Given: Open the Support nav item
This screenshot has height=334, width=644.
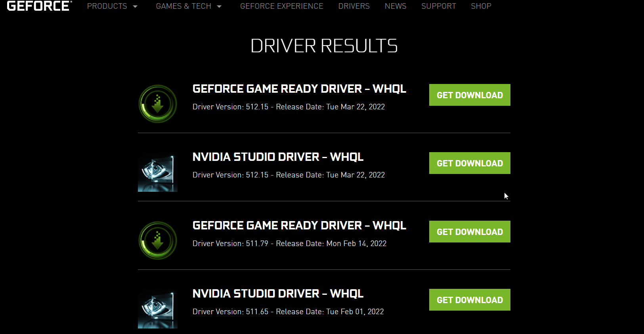Looking at the screenshot, I should point(439,6).
